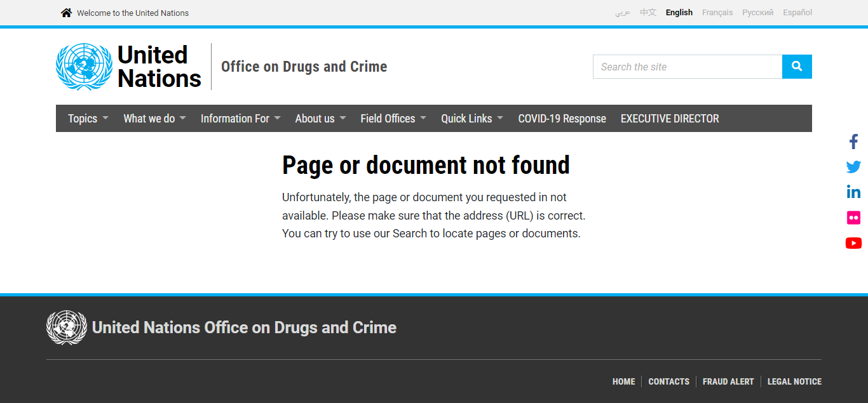Open the HOME footer link
Screen dimensions: 868x403
coord(624,381)
